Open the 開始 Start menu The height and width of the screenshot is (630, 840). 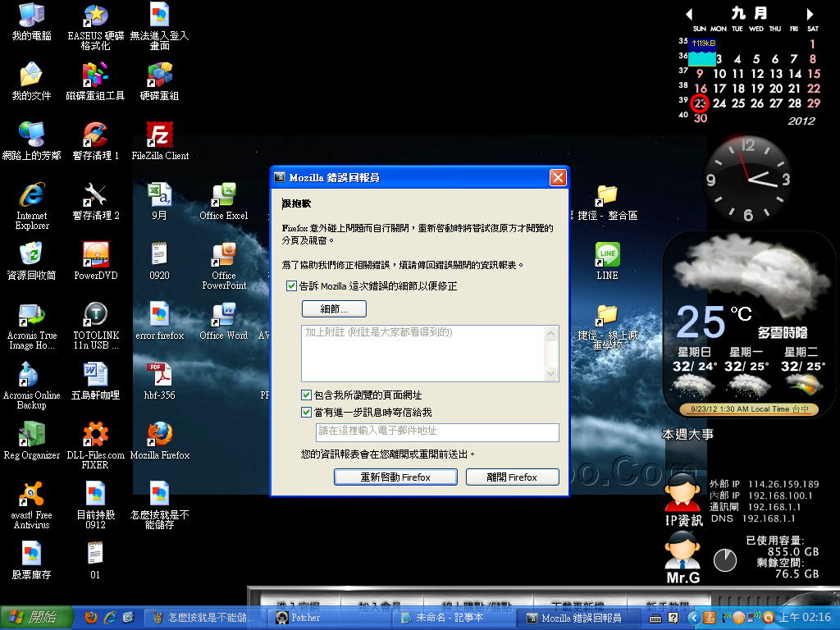click(36, 618)
